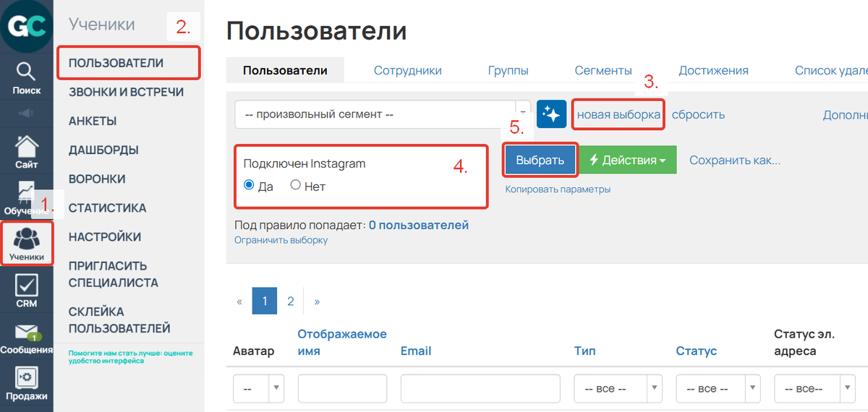Go to pagination page 1
Screen dimensions: 868x412
tap(265, 301)
